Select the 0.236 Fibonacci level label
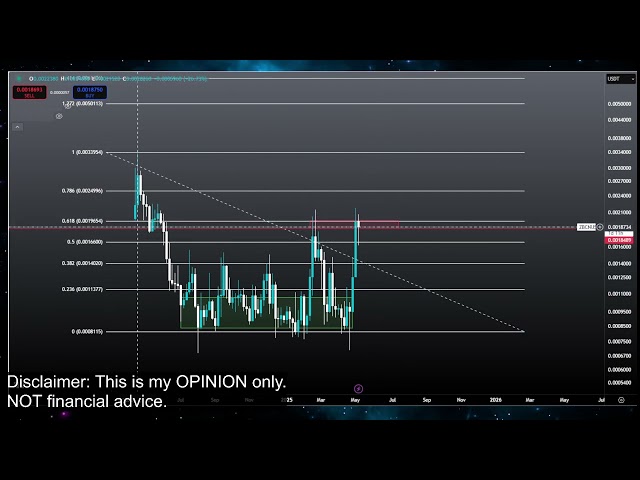 [x=83, y=289]
